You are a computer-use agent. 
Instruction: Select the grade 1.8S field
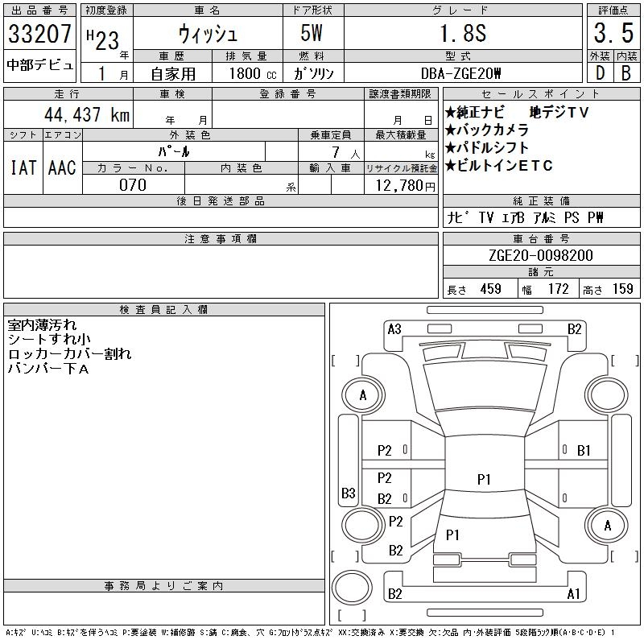click(461, 34)
